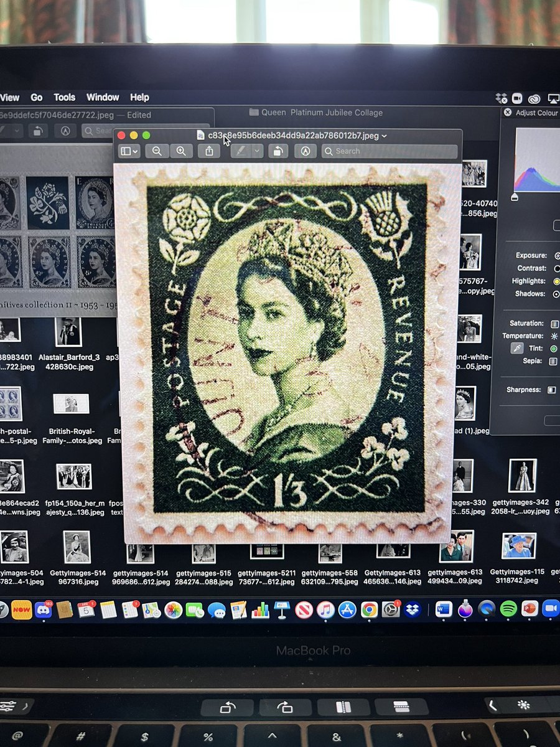Focus the Search field in front Preview window

[390, 151]
